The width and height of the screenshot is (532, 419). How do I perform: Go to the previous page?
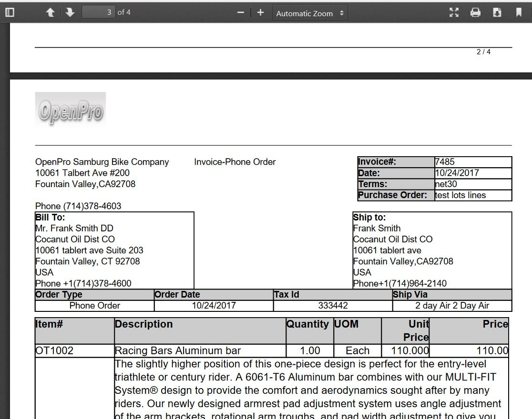click(50, 12)
